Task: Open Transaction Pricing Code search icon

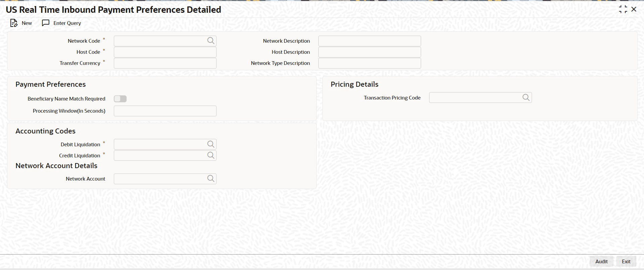Action: point(526,98)
